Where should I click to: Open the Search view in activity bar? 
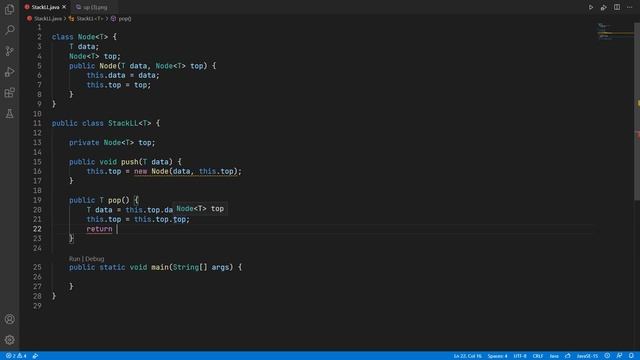tap(9, 30)
